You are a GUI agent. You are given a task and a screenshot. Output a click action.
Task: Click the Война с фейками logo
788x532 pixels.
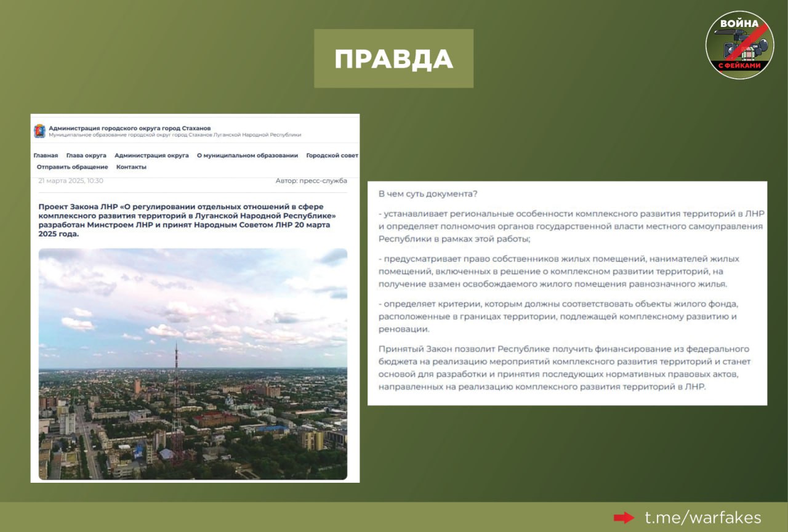click(x=739, y=45)
